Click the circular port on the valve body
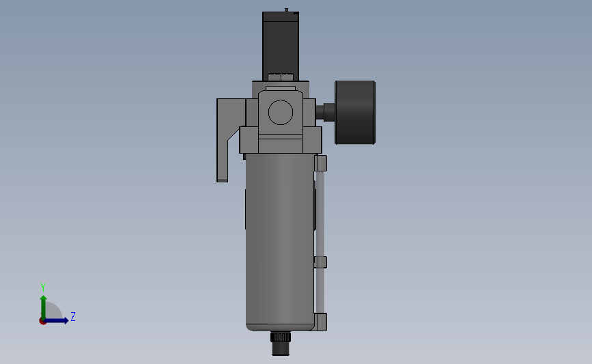The image size is (592, 364). pos(281,112)
